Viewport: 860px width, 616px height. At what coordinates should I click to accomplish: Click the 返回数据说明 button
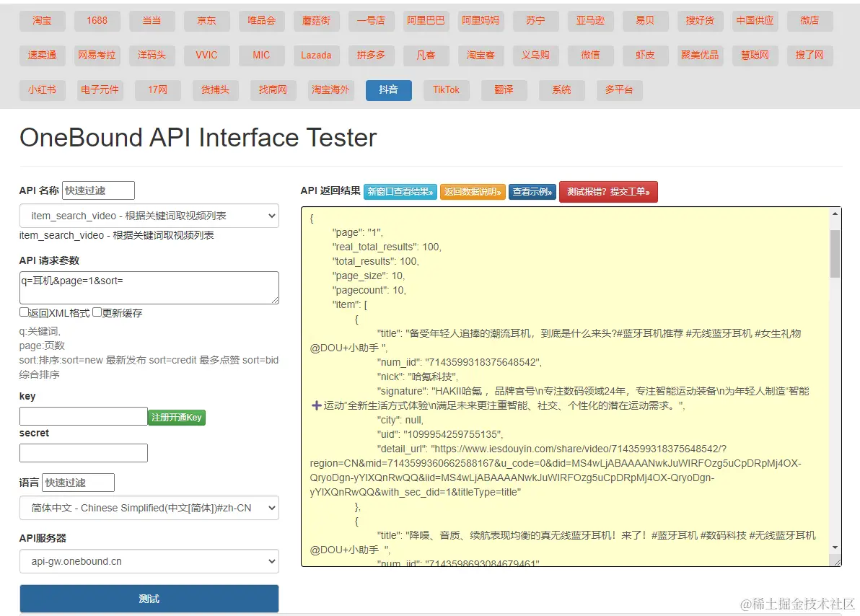(x=473, y=192)
